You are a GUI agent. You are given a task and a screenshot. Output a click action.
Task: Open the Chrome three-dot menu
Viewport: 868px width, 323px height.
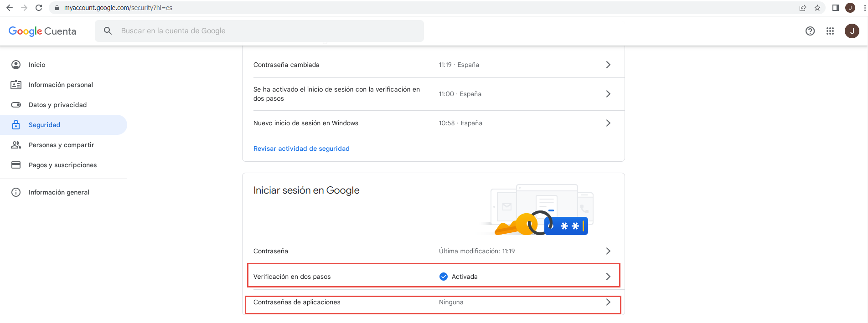click(x=864, y=8)
